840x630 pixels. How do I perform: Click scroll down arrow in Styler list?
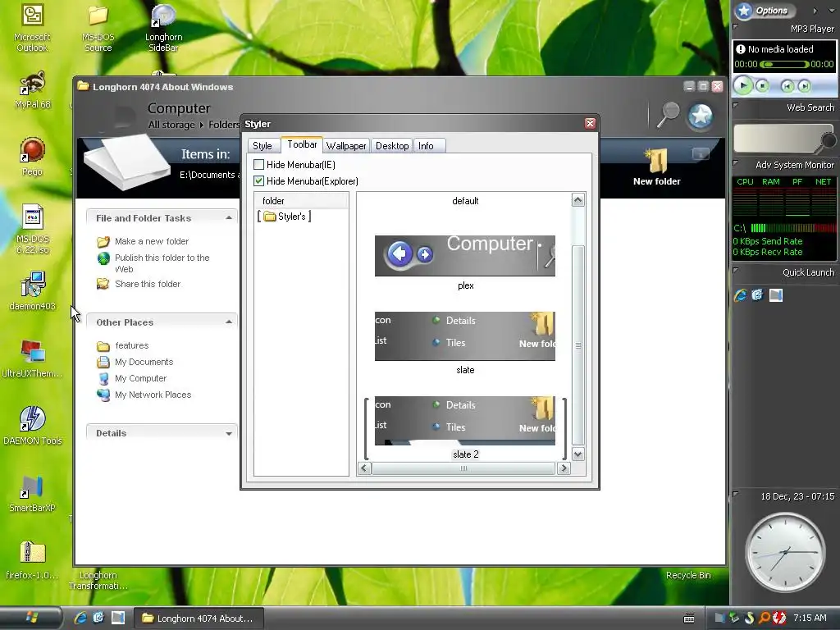[578, 454]
